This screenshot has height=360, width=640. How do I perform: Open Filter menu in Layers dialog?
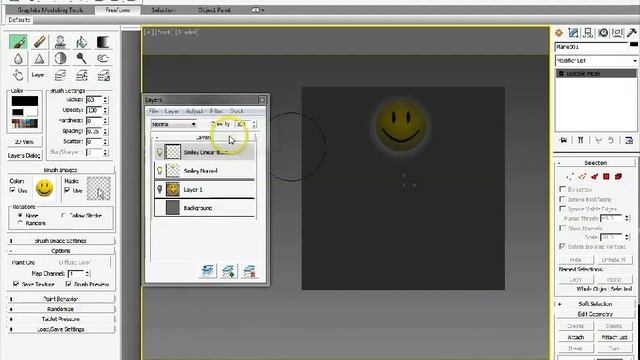[x=216, y=111]
